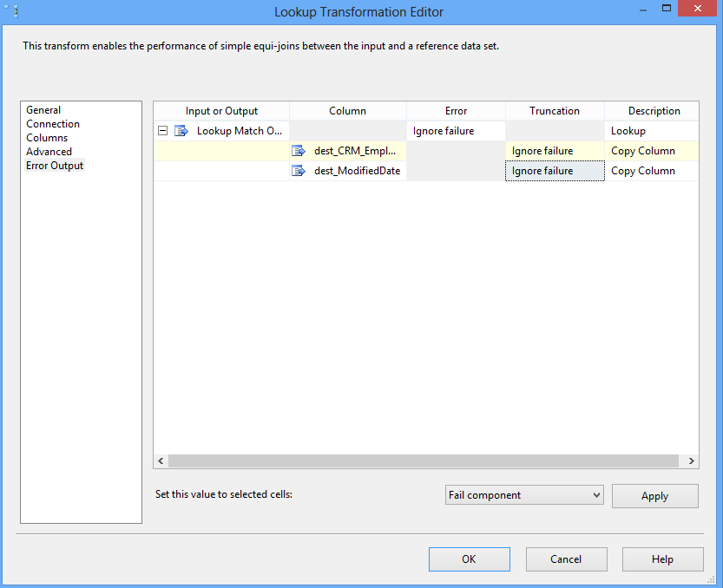Image resolution: width=723 pixels, height=588 pixels.
Task: Open Help for the editor
Action: 662,559
